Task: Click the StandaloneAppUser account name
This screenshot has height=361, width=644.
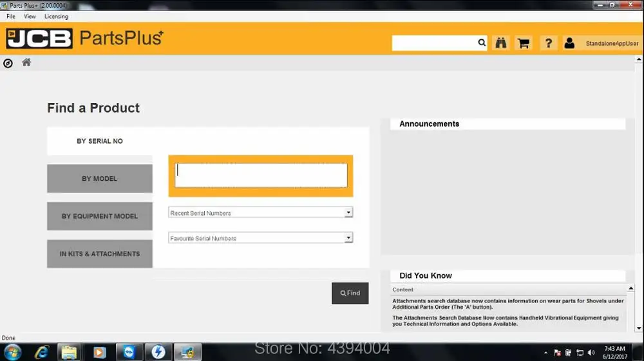Action: pos(612,44)
